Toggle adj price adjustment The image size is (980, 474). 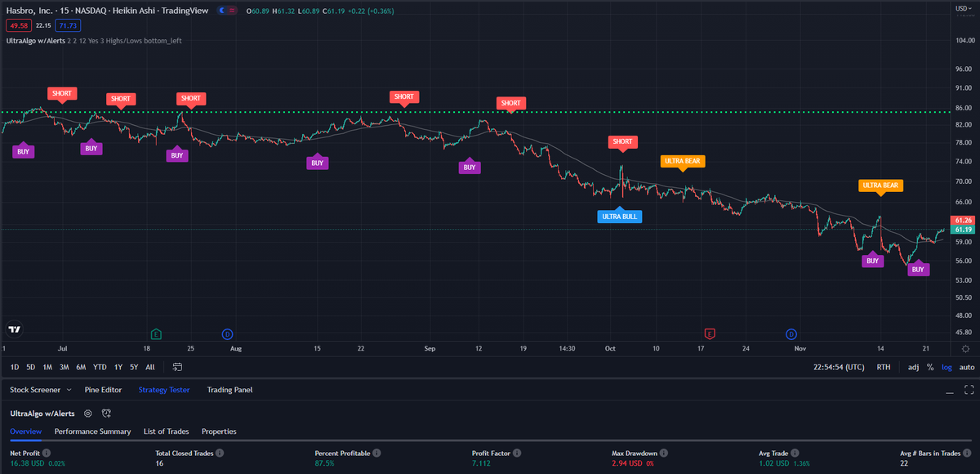click(x=913, y=367)
